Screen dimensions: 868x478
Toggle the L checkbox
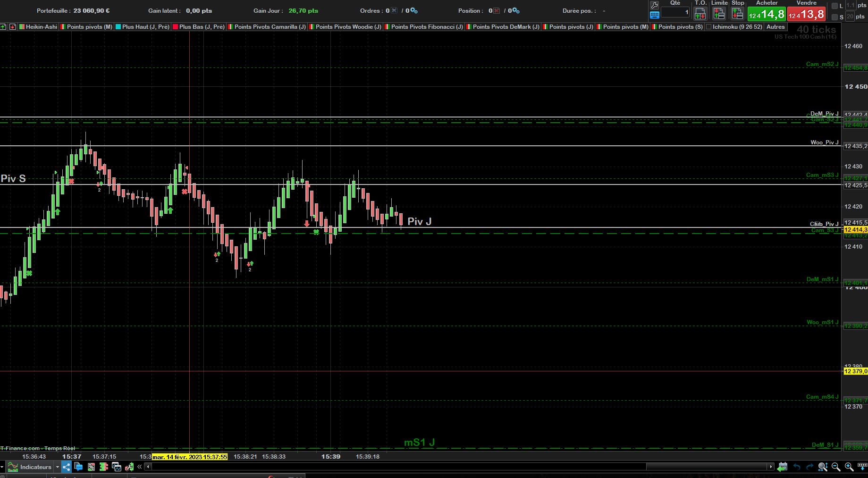point(834,6)
